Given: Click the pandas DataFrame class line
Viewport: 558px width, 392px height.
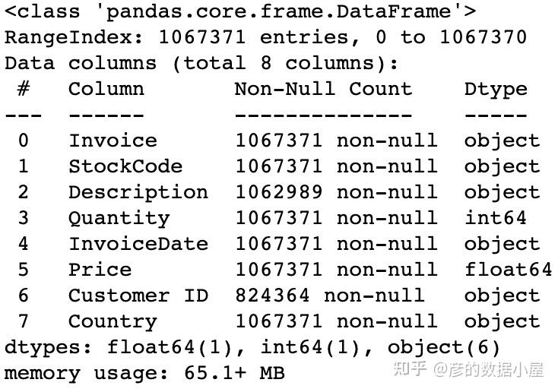Looking at the screenshot, I should point(240,11).
